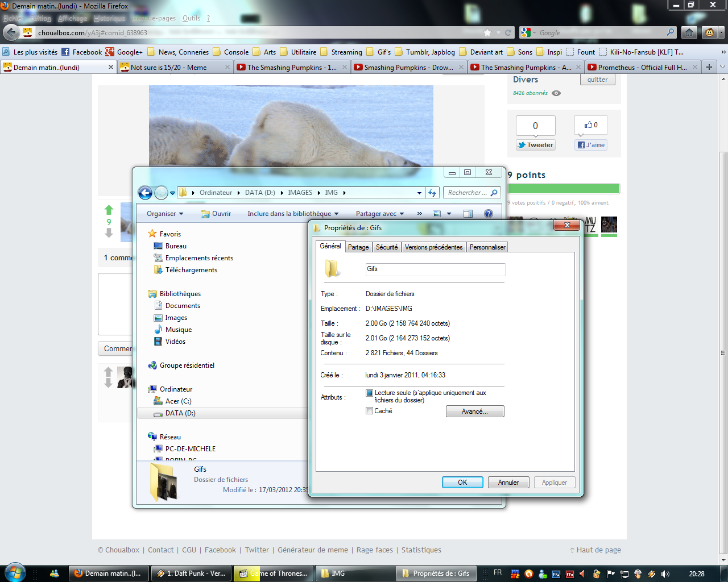Viewport: 728px width, 582px height.
Task: Toggle Lecture seule checkbox
Action: [x=369, y=393]
